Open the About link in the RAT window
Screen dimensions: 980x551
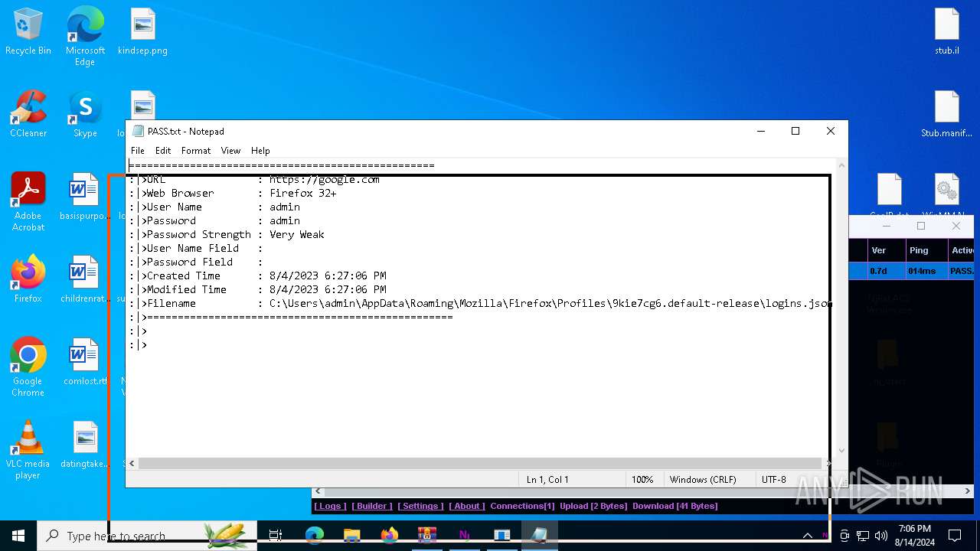pyautogui.click(x=466, y=506)
